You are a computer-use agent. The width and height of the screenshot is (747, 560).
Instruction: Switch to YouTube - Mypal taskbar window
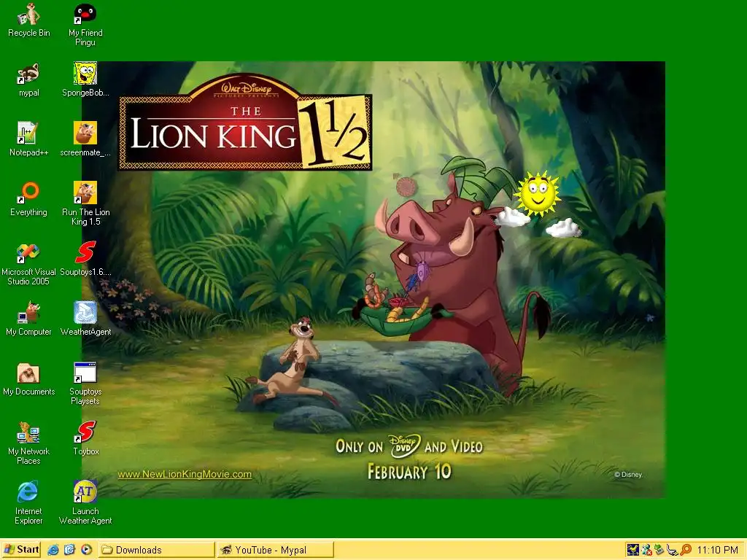pyautogui.click(x=274, y=550)
